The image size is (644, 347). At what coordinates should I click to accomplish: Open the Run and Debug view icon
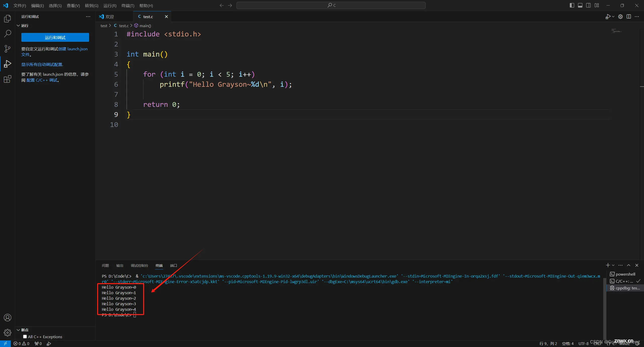click(x=8, y=64)
